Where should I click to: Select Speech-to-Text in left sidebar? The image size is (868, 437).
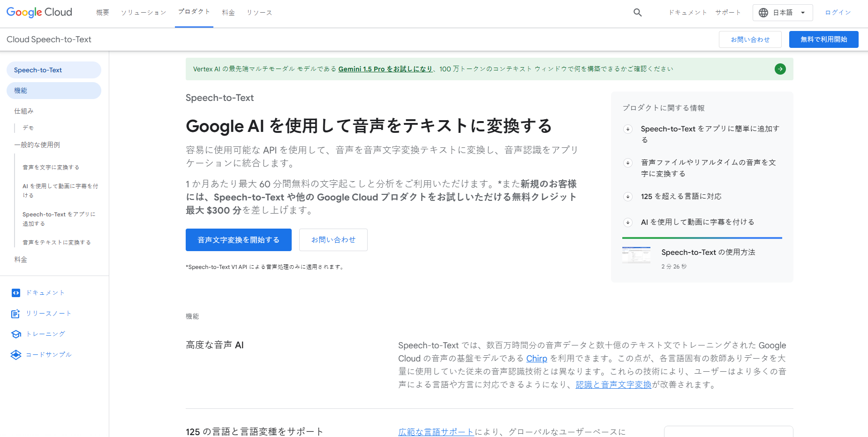click(x=54, y=70)
